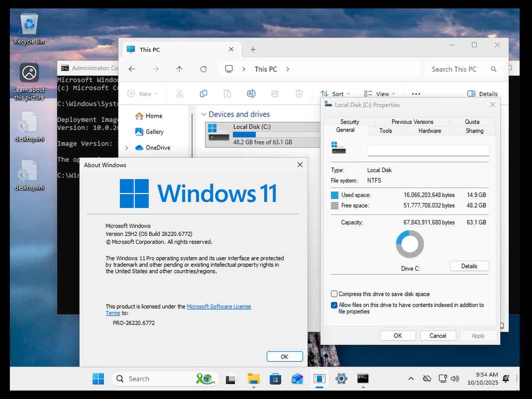The width and height of the screenshot is (532, 399).
Task: Refresh the This PC view
Action: pos(204,69)
